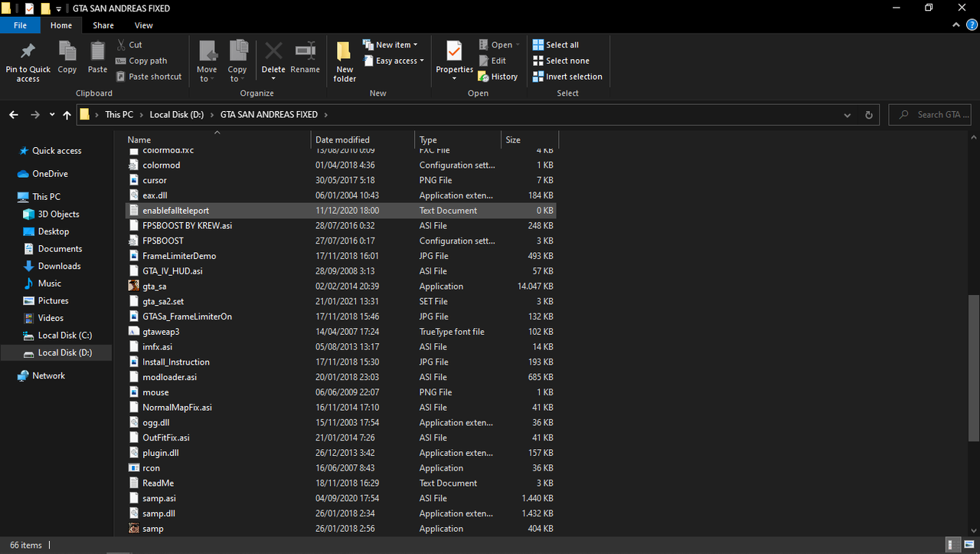Image resolution: width=980 pixels, height=554 pixels.
Task: Click Local Disk (D:) in address path
Action: (177, 115)
